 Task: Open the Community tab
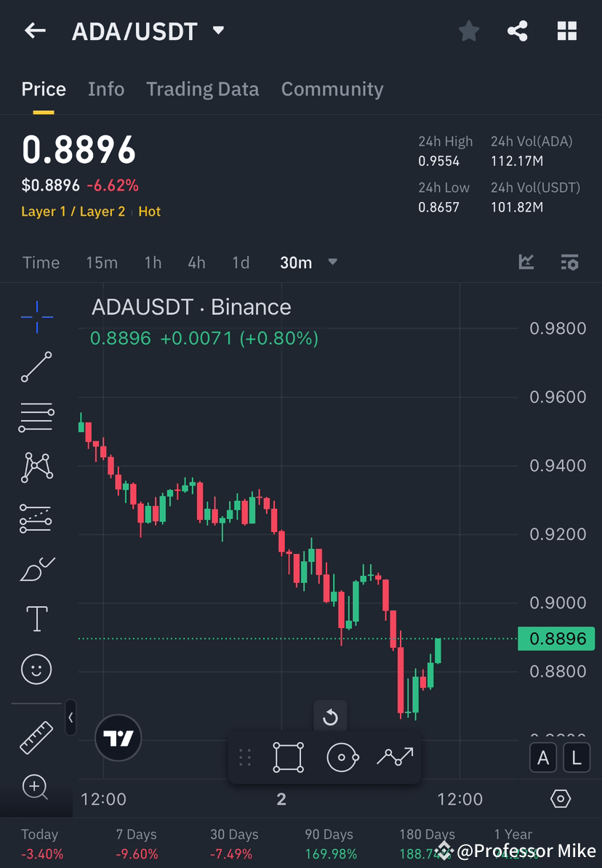tap(332, 89)
